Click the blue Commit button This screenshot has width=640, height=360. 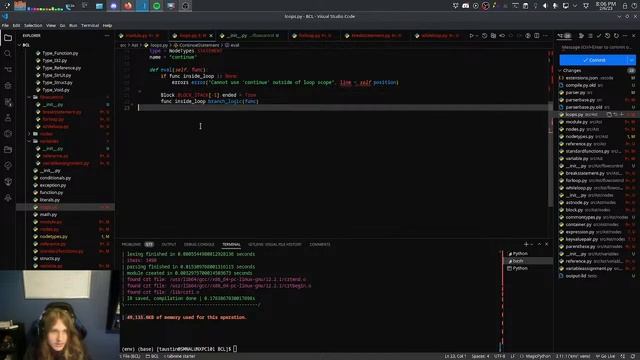pos(593,60)
